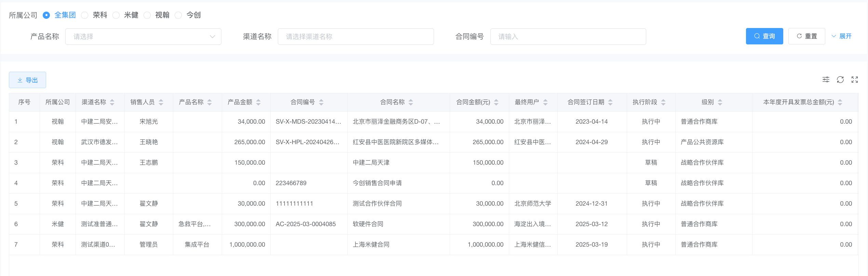Viewport: 868px width, 276px height.
Task: Export data with 导出 button
Action: pyautogui.click(x=27, y=80)
